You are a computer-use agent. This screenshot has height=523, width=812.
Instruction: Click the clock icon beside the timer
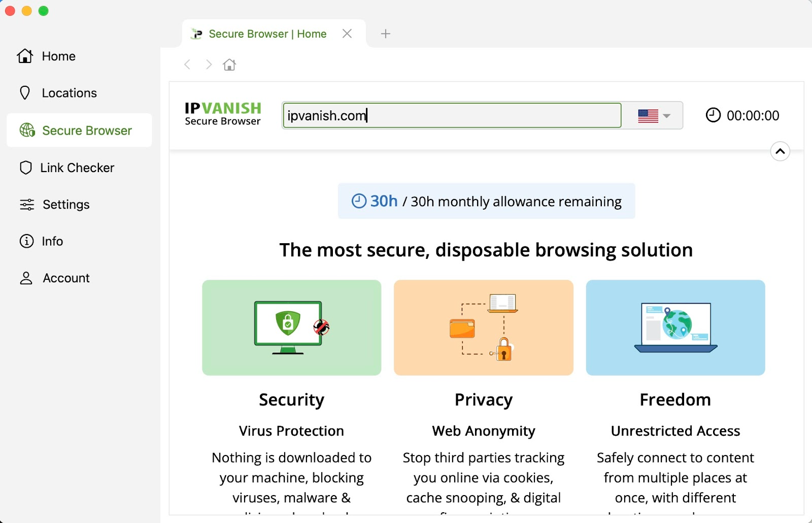tap(713, 115)
